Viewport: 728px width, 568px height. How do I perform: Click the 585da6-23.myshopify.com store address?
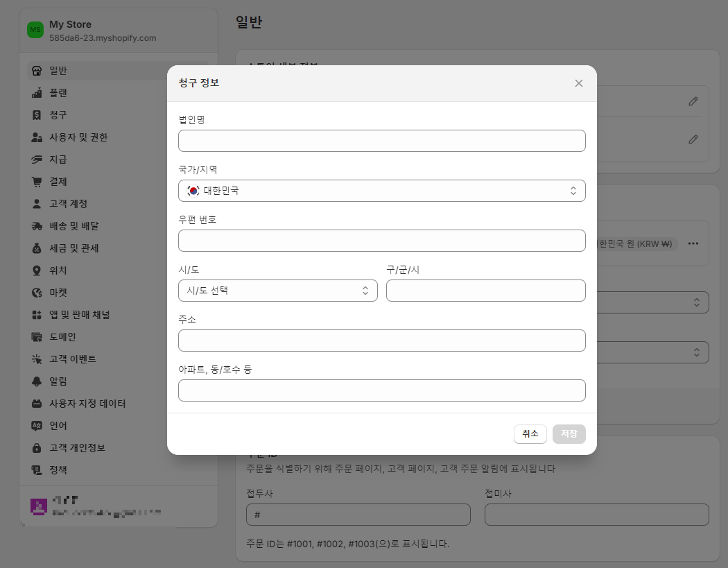point(103,38)
